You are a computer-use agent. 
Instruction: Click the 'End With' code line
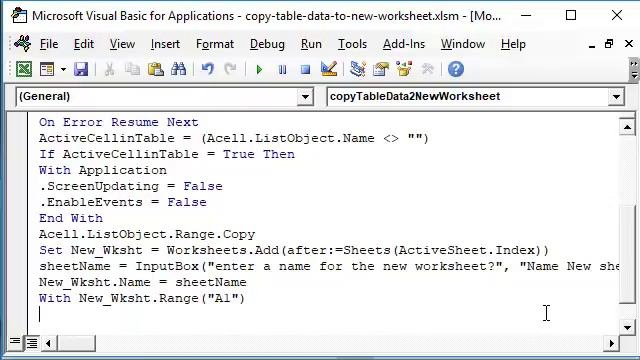click(71, 218)
